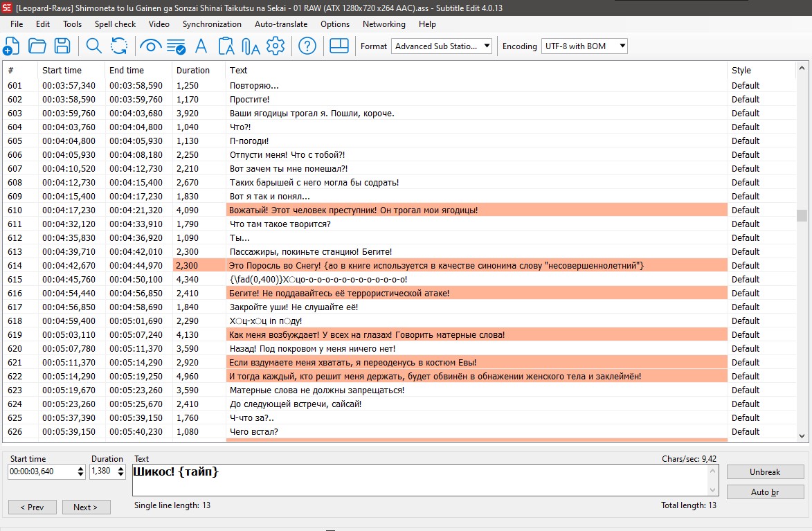Open the Auto-translate menu

281,24
